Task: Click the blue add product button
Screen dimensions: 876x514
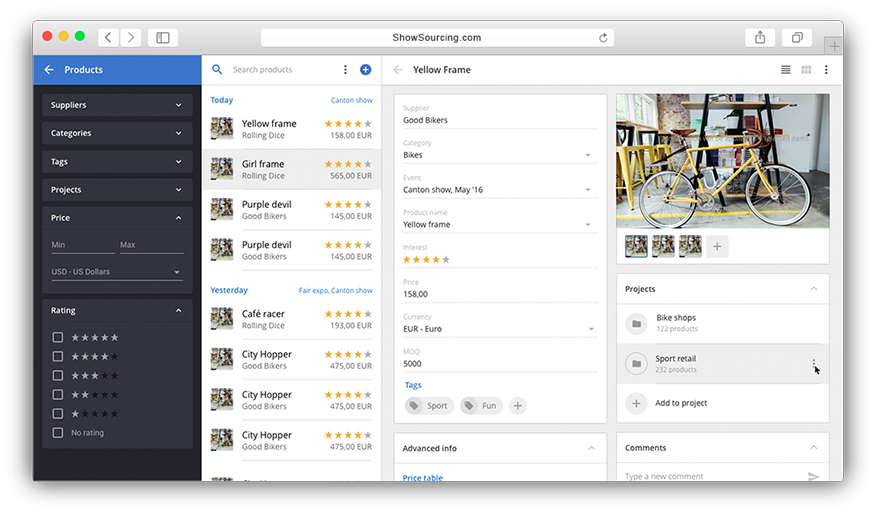Action: click(365, 69)
